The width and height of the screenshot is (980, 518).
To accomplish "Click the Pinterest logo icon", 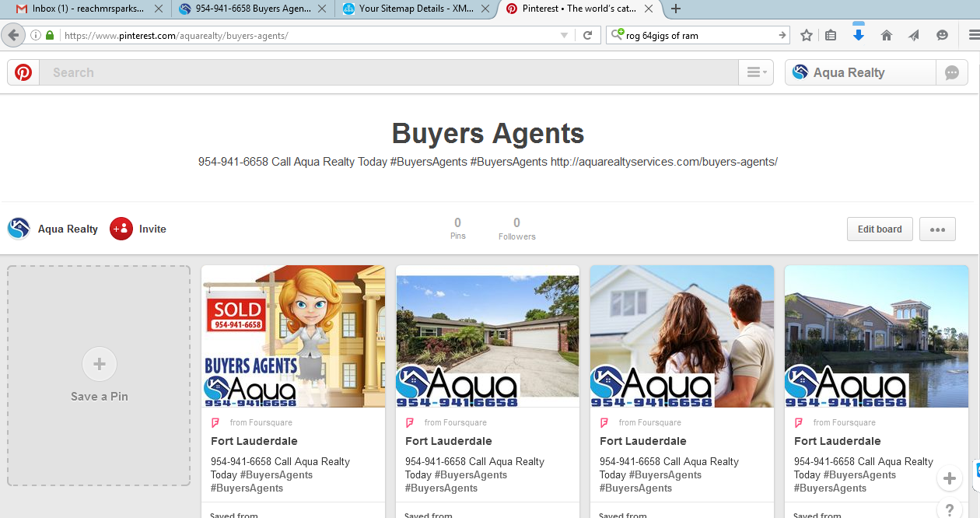I will click(23, 72).
